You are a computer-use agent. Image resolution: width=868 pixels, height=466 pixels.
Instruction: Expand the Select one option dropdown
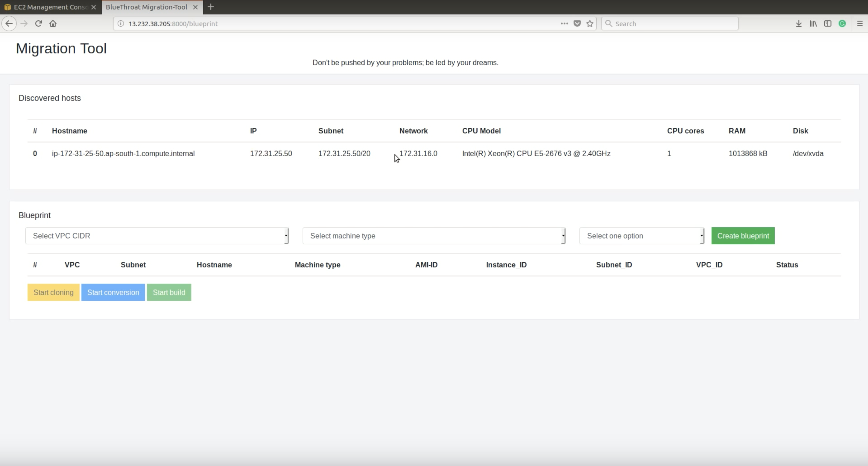coord(641,236)
